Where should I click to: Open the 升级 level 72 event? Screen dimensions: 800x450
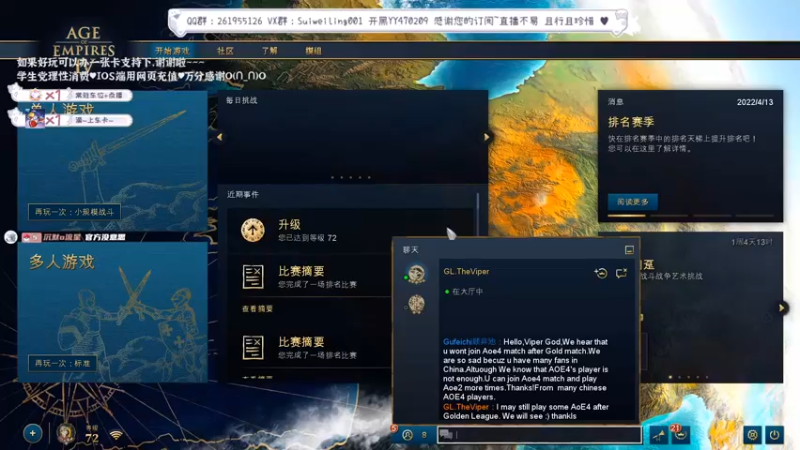point(352,230)
